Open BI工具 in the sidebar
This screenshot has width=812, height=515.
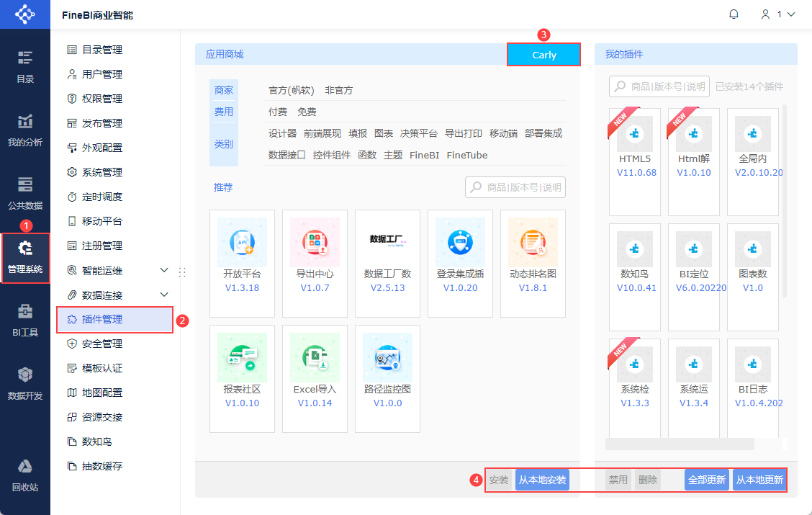pos(25,321)
